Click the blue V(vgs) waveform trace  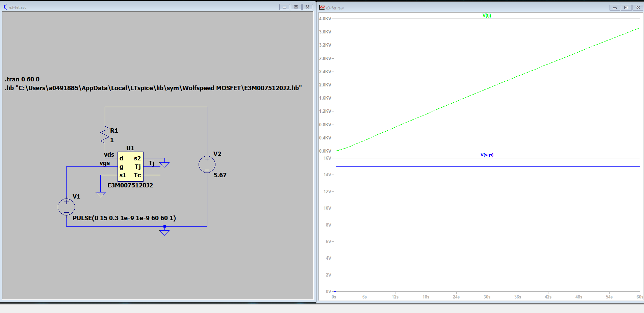[x=488, y=166]
